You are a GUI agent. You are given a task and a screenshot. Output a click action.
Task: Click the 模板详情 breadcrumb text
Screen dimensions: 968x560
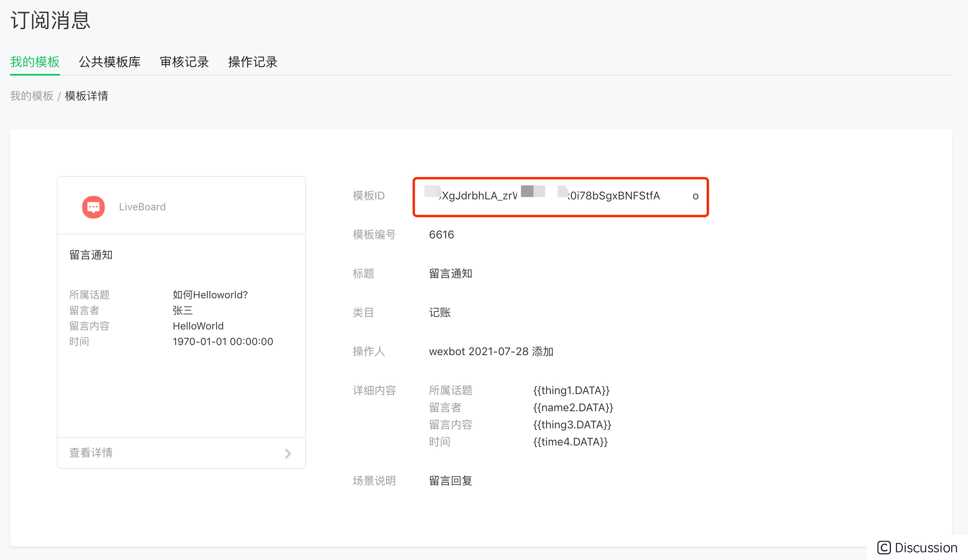[86, 96]
